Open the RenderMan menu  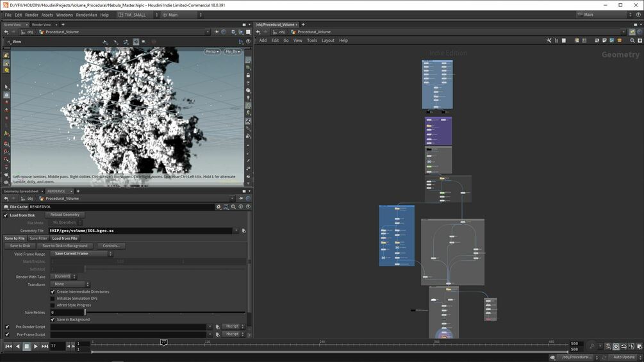pos(87,15)
